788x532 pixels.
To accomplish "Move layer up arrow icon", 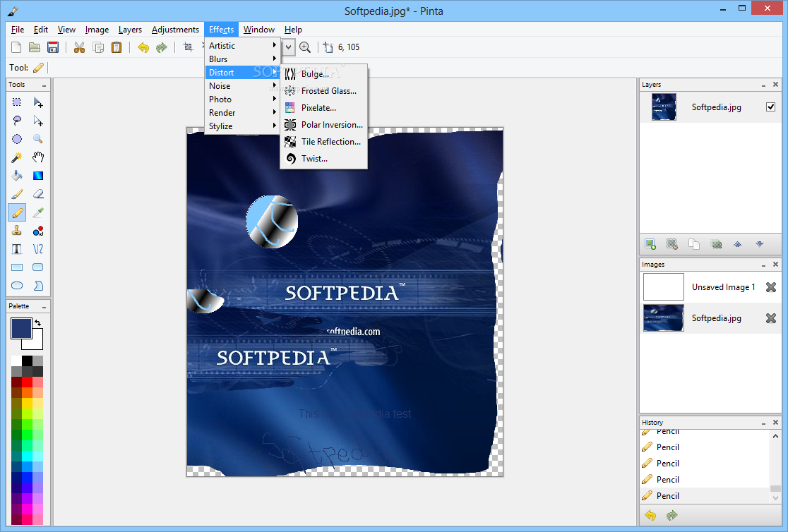I will [737, 244].
